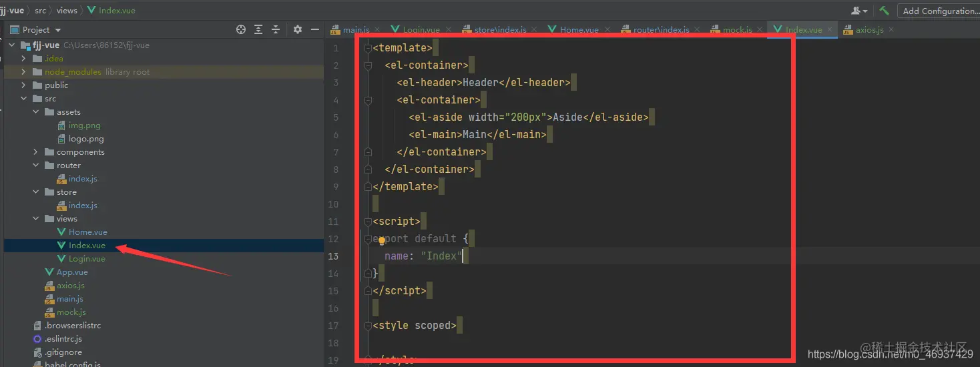Select img.png in the assets folder
Screen dimensions: 980x367
coord(84,125)
